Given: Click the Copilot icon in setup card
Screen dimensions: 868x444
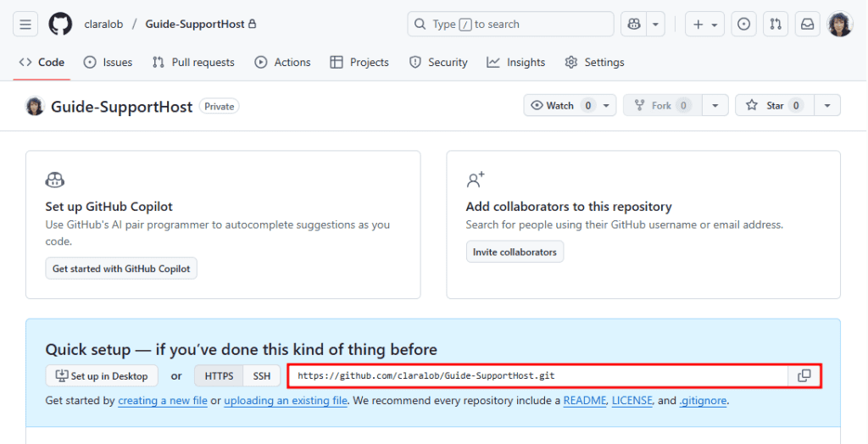Looking at the screenshot, I should pyautogui.click(x=55, y=180).
